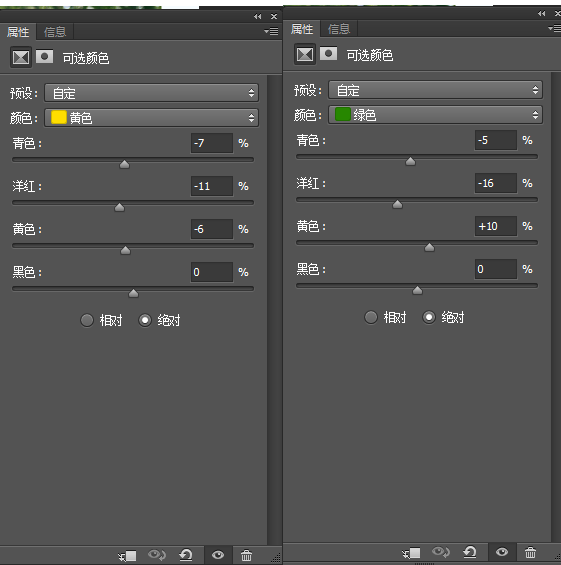Toggle layer visibility eye in left panel
Viewport: 561px width, 565px height.
pos(218,555)
